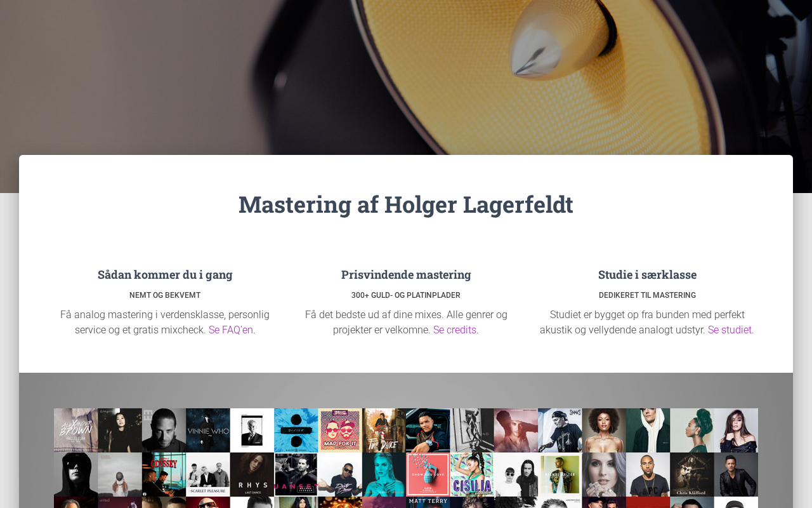Select the Chris Kläfford album cover
This screenshot has height=508, width=812.
pyautogui.click(x=692, y=474)
